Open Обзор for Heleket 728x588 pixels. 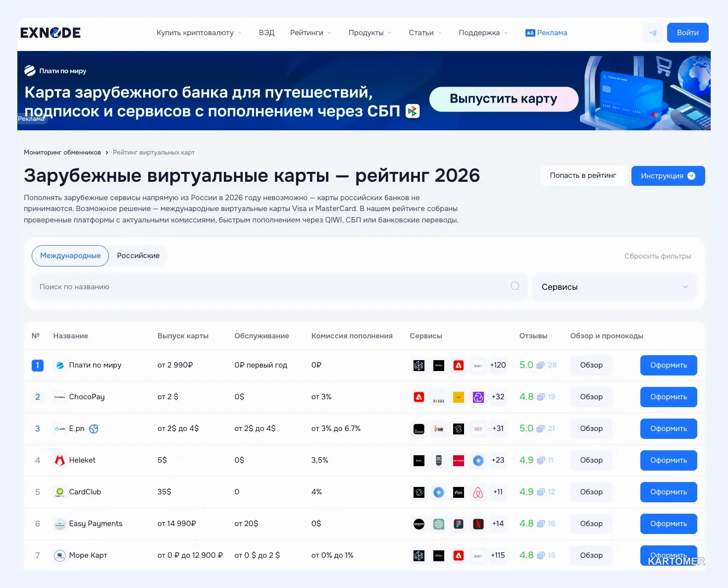pos(591,460)
